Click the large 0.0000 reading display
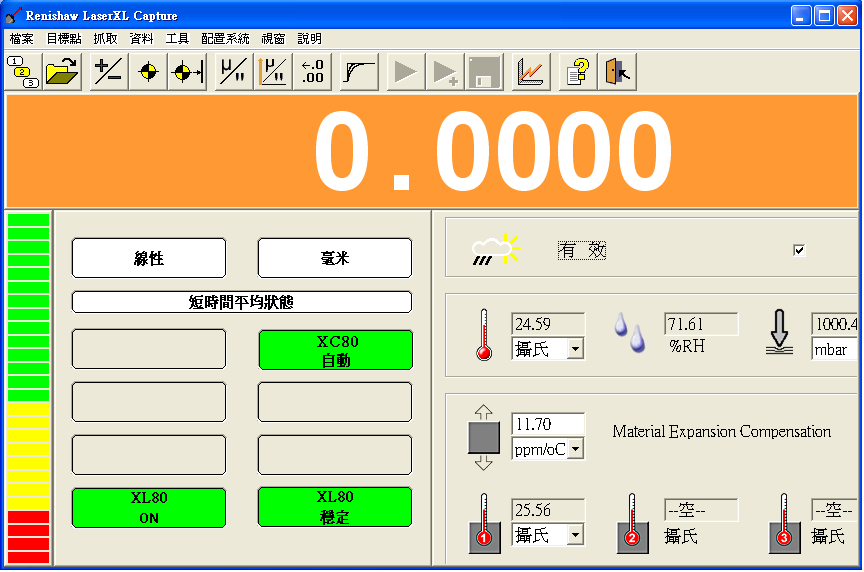Image resolution: width=864 pixels, height=572 pixels. [432, 151]
